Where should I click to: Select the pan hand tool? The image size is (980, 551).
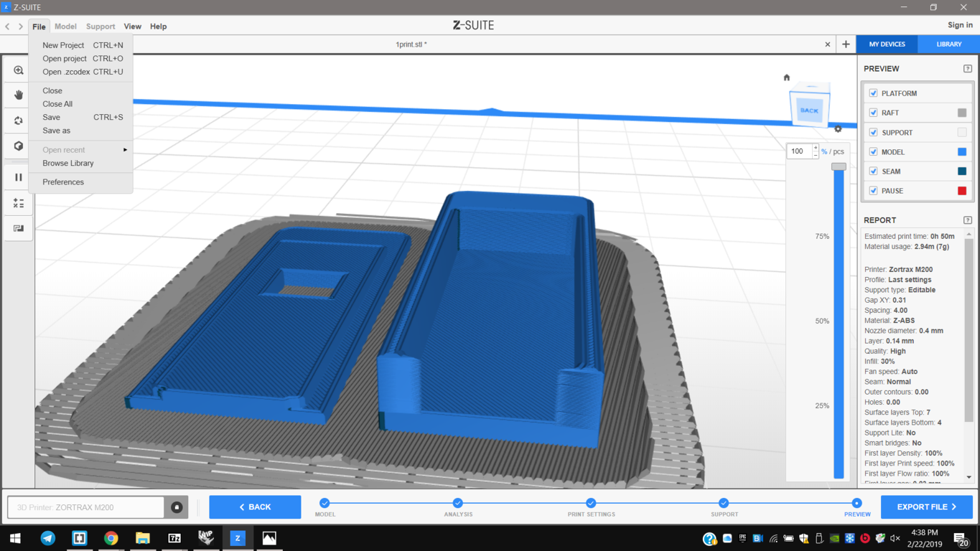tap(19, 95)
